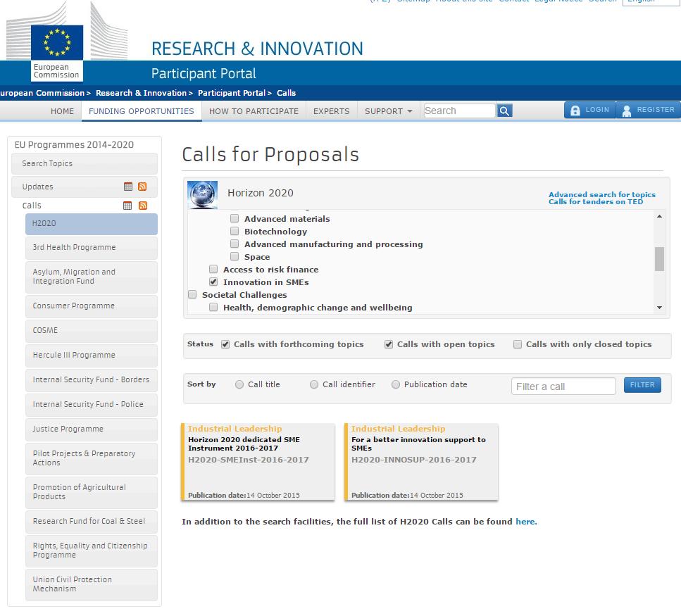
Task: Sort by Call identifier
Action: point(314,384)
